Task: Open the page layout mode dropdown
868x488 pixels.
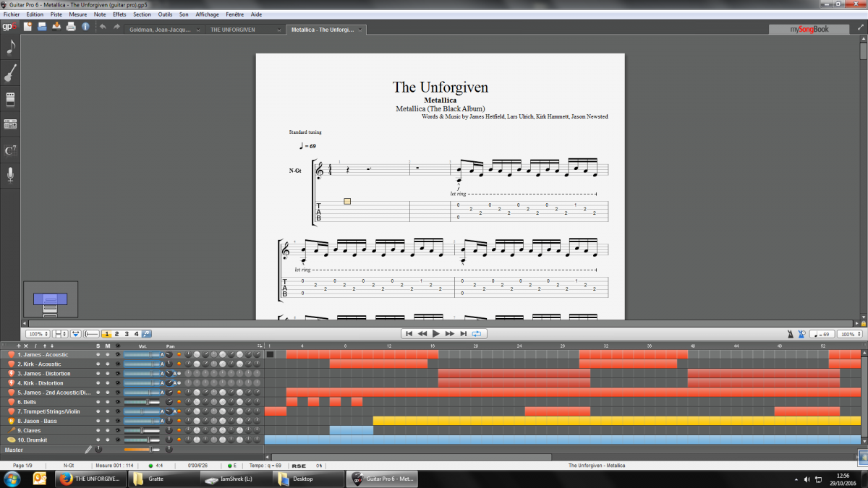Action: pyautogui.click(x=61, y=334)
